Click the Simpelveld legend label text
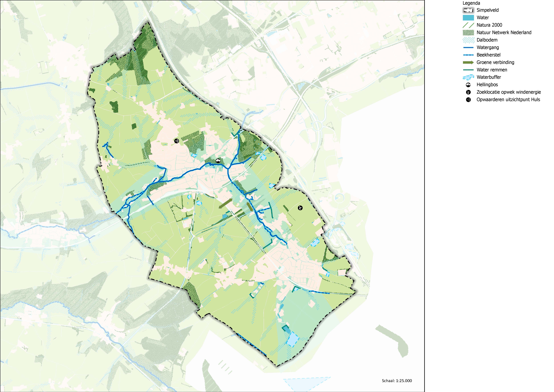This screenshot has width=554, height=392. coord(487,10)
